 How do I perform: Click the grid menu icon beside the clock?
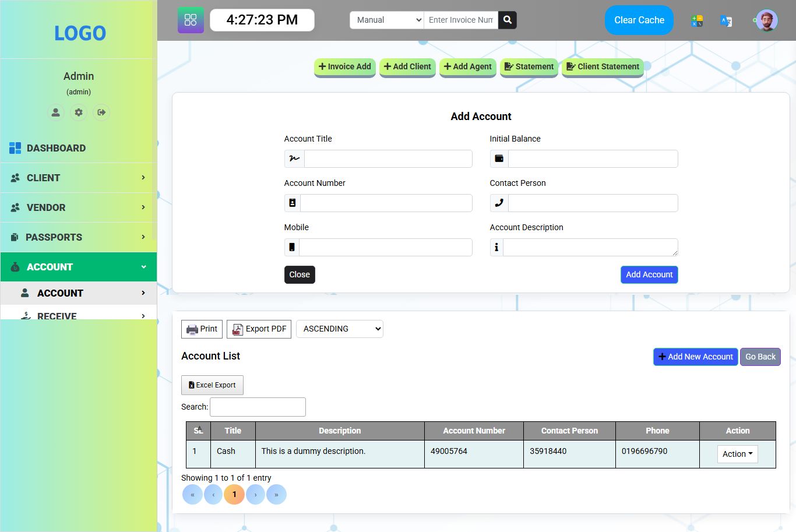pos(191,20)
